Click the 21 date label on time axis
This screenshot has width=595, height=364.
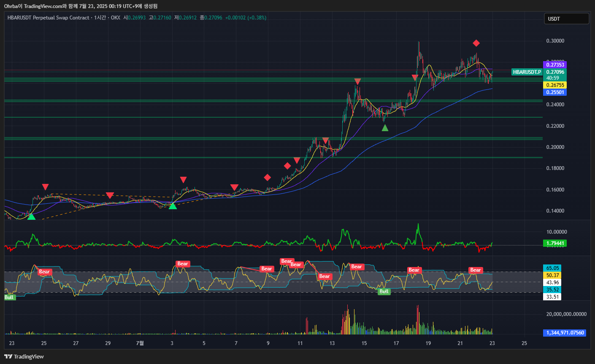click(460, 343)
